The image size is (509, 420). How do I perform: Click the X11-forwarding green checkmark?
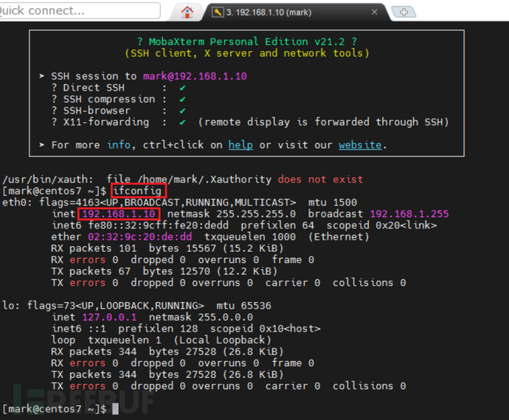point(182,122)
